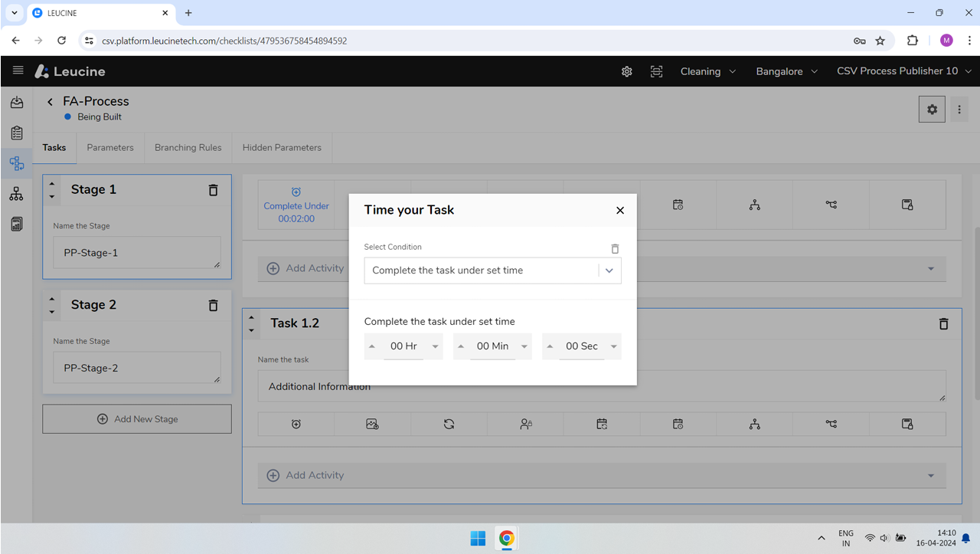Click the hierarchy icon in Task 1.2 toolbar

click(755, 424)
